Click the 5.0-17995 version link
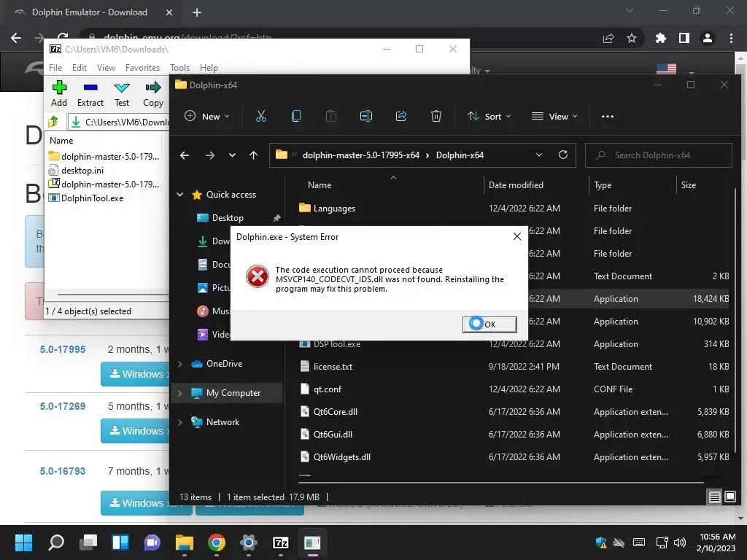Image resolution: width=747 pixels, height=560 pixels. [x=63, y=349]
